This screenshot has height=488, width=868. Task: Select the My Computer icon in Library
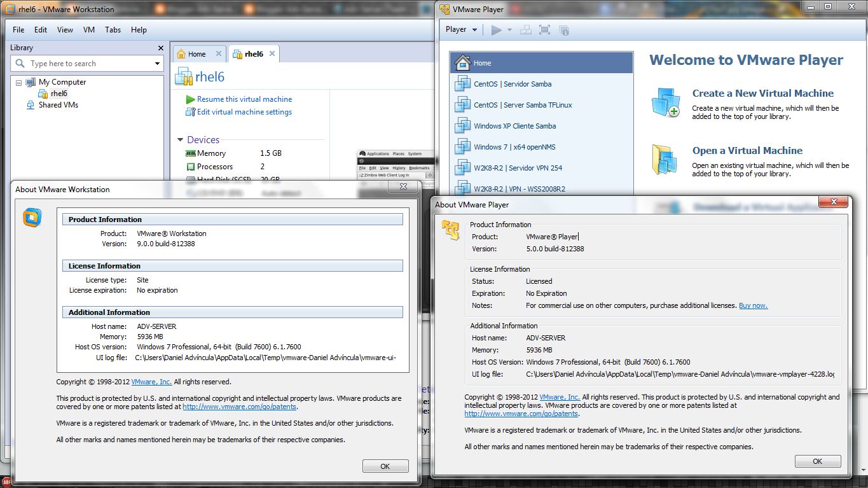click(31, 82)
